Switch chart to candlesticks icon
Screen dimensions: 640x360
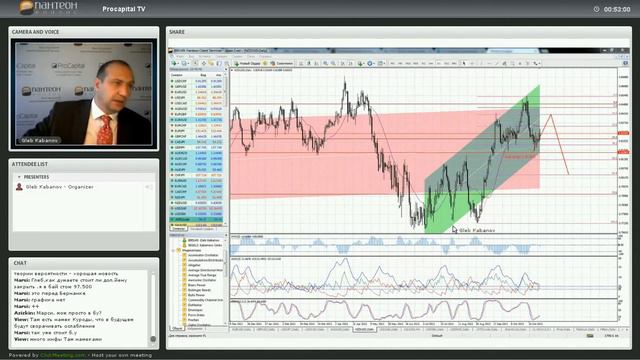click(309, 63)
